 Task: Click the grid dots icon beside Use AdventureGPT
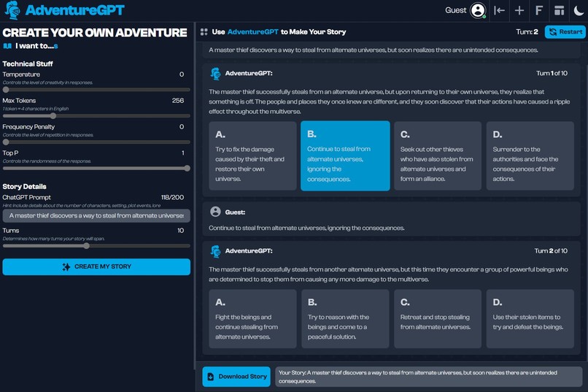pyautogui.click(x=204, y=32)
